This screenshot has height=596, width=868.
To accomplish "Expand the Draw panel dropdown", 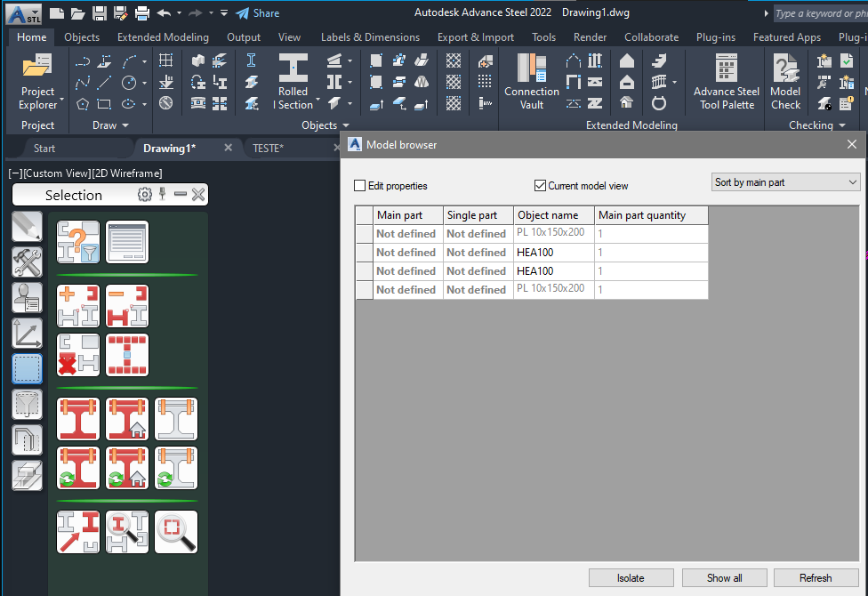I will [125, 125].
